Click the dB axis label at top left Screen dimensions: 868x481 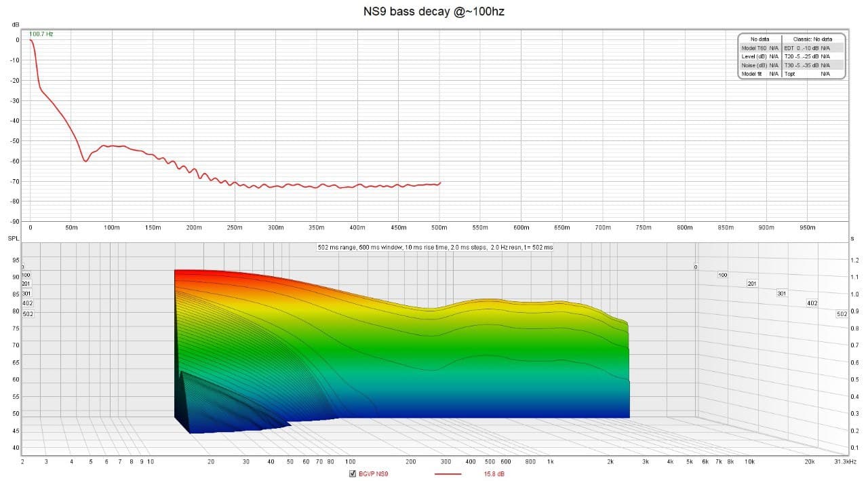point(15,24)
